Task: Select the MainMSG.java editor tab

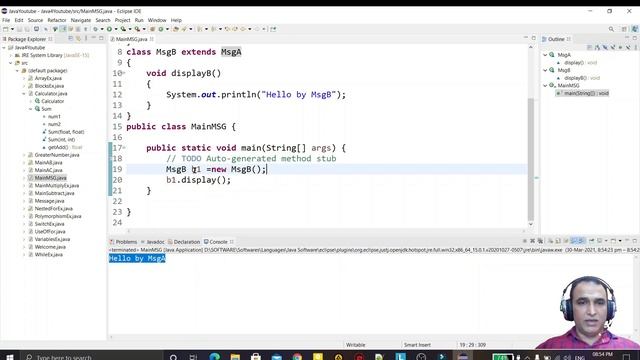Action: click(x=131, y=39)
